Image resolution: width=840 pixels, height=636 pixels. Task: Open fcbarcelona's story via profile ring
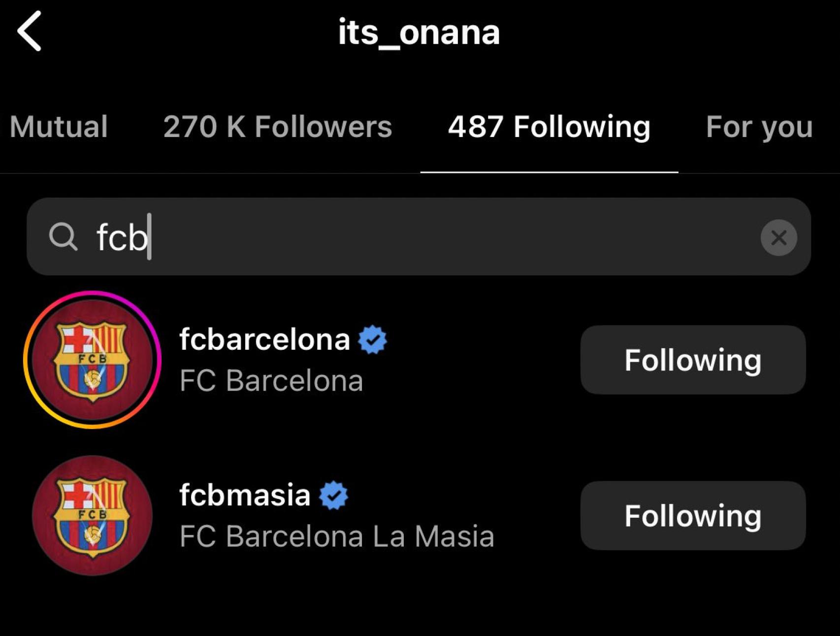(94, 359)
